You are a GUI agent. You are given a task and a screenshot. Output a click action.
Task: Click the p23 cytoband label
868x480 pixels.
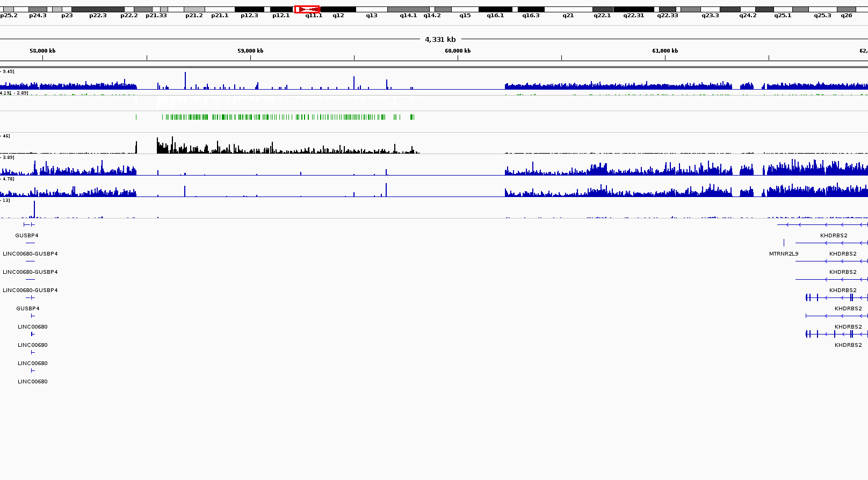point(67,16)
